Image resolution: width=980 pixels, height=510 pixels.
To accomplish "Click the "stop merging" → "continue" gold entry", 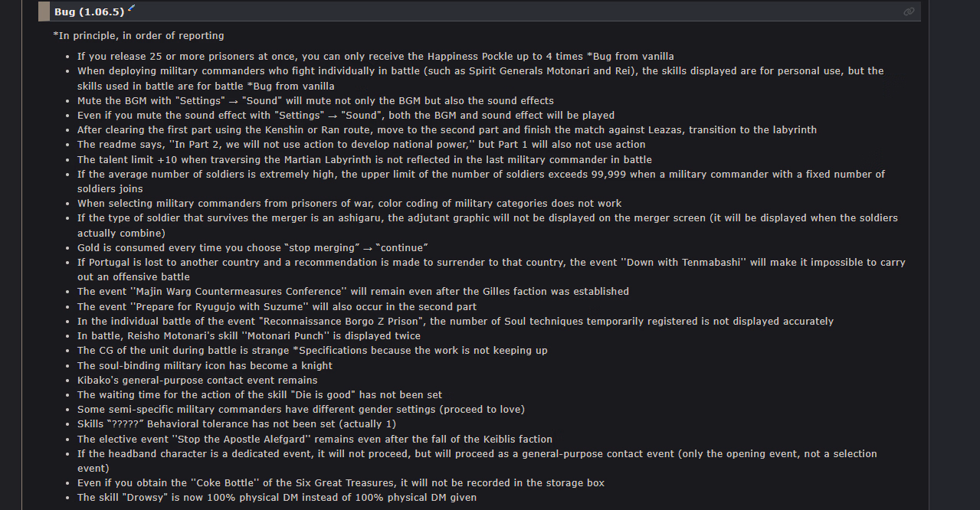I will tap(252, 247).
